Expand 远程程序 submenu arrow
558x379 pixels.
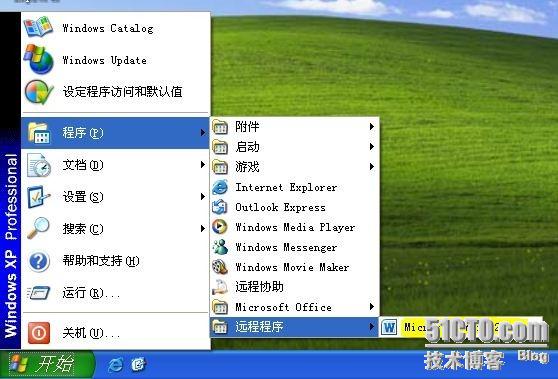372,326
